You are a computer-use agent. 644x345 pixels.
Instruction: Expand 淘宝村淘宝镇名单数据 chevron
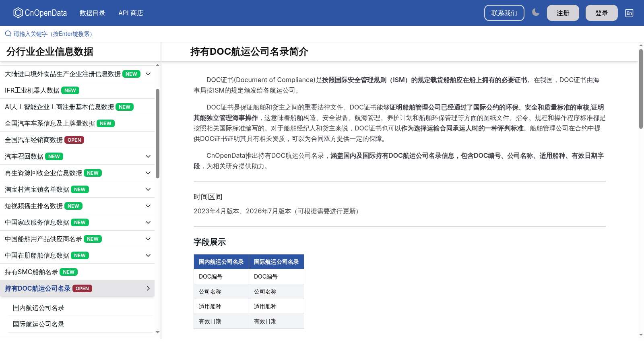[x=148, y=189]
